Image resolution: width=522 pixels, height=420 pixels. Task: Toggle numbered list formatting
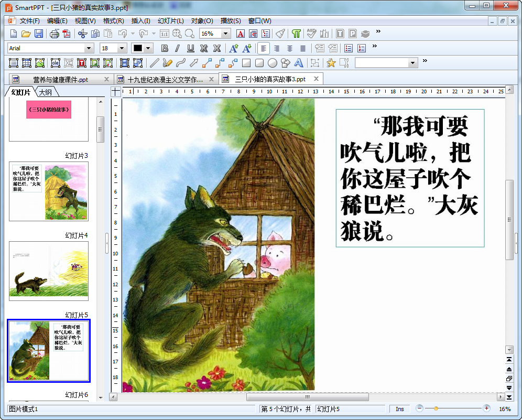362,48
